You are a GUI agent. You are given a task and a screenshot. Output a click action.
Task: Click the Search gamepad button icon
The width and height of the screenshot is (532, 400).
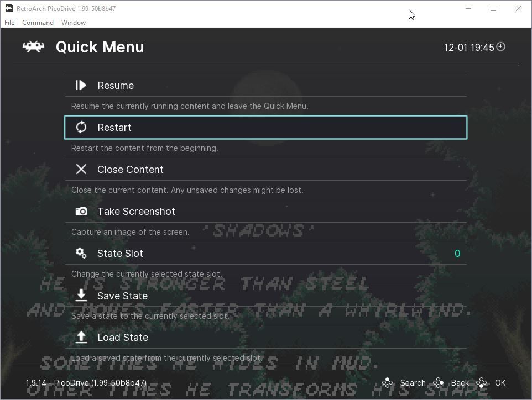(x=387, y=383)
